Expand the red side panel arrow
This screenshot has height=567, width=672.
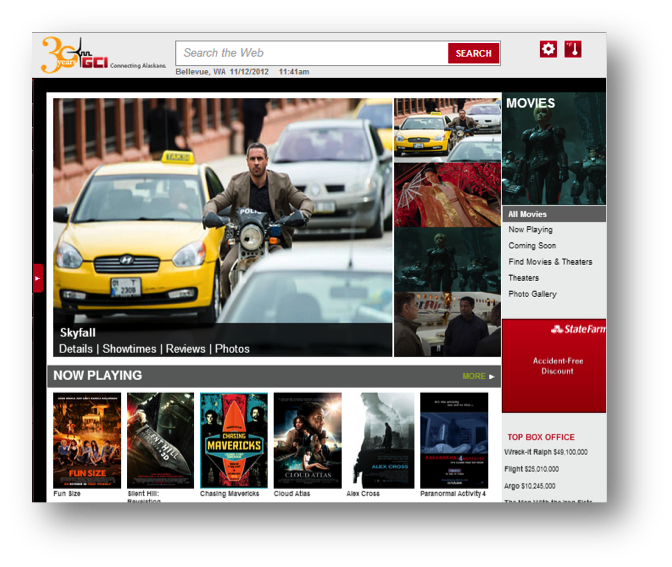pyautogui.click(x=38, y=278)
